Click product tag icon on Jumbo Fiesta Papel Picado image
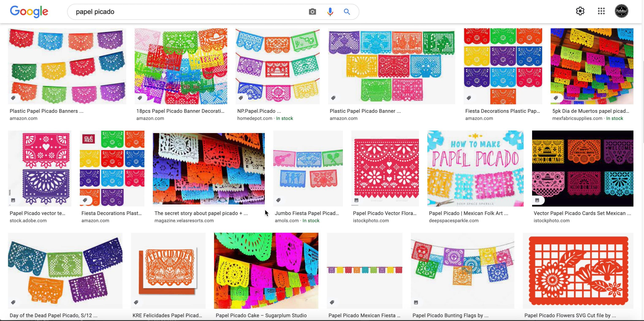 coord(278,200)
